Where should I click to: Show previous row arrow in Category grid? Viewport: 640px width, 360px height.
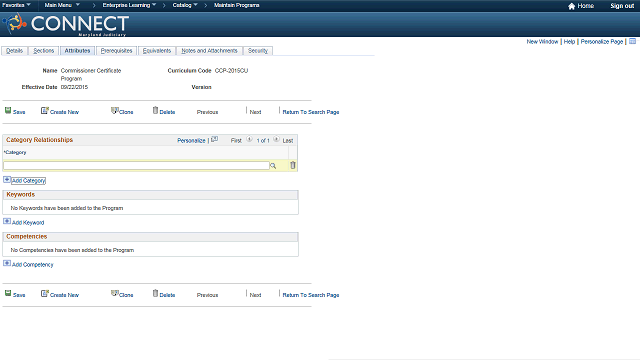click(249, 139)
